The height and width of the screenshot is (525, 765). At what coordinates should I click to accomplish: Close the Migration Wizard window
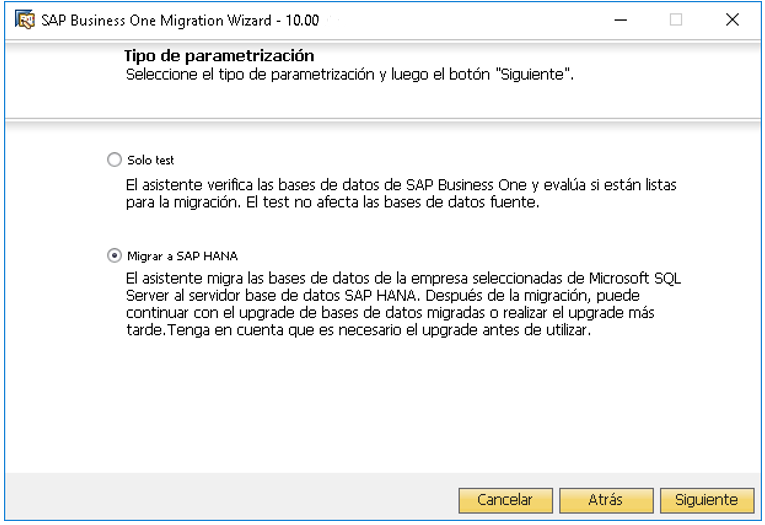(x=732, y=20)
